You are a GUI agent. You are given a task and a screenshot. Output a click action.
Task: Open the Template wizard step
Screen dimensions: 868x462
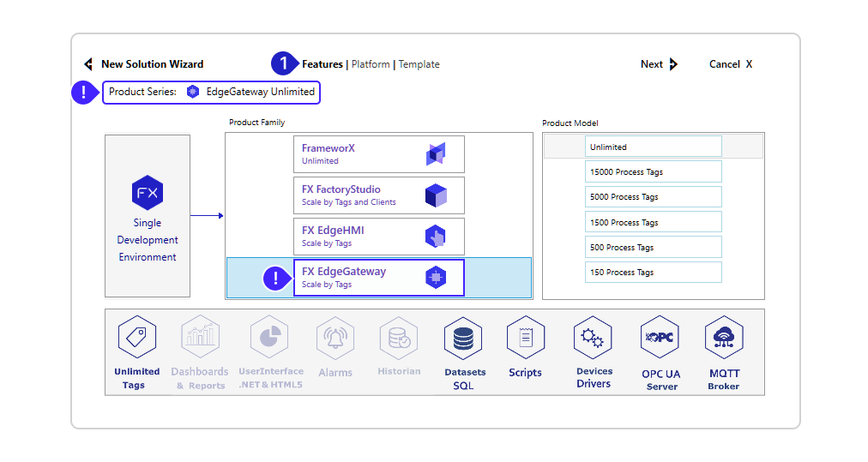pyautogui.click(x=419, y=64)
